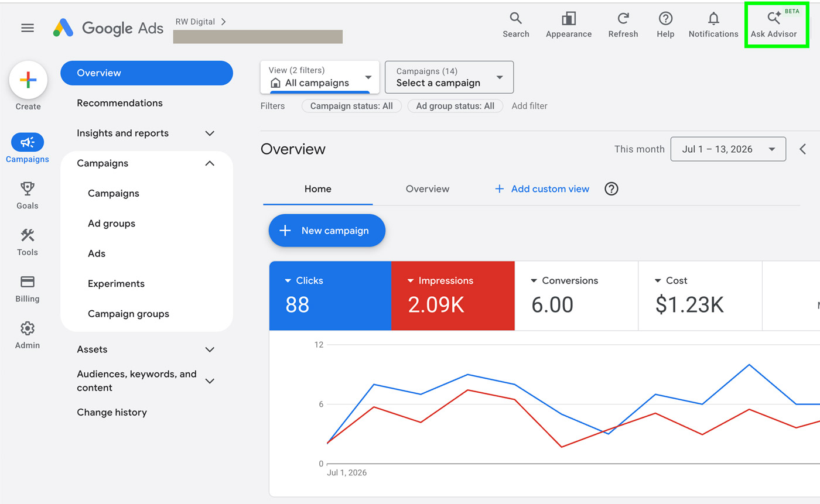Click the help question mark beside custom view
The width and height of the screenshot is (820, 504).
point(611,188)
